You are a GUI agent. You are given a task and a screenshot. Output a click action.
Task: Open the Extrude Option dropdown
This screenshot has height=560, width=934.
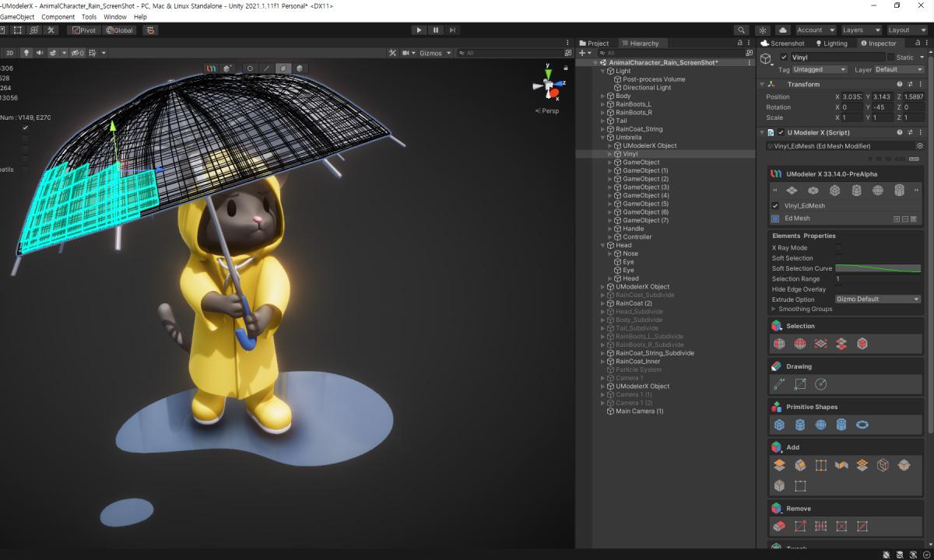click(877, 299)
